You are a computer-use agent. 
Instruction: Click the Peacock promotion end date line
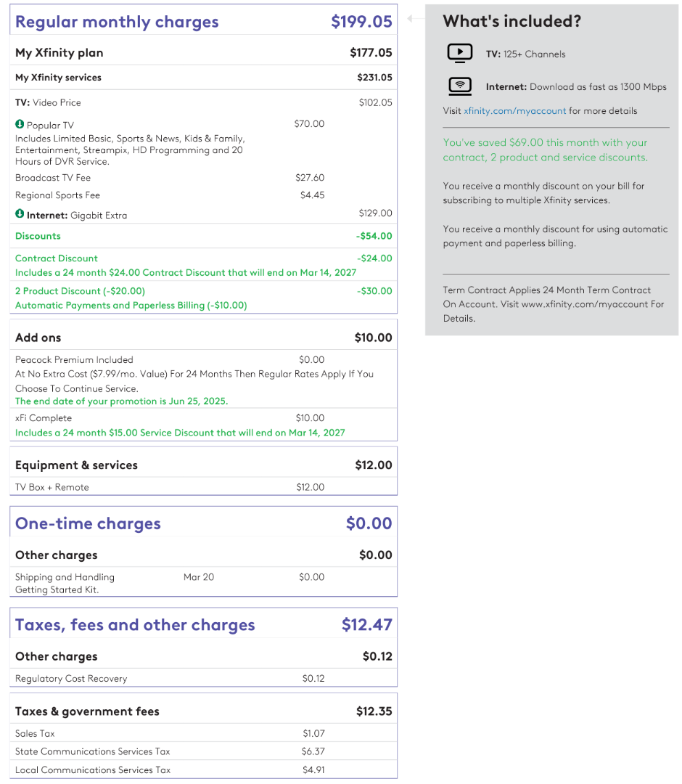[x=121, y=401]
